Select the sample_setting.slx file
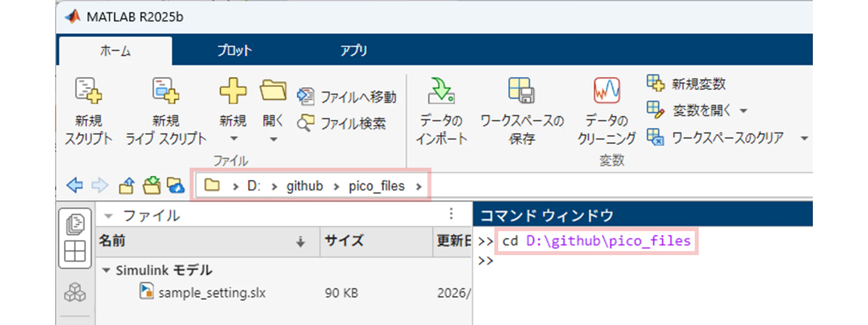 coord(212,293)
